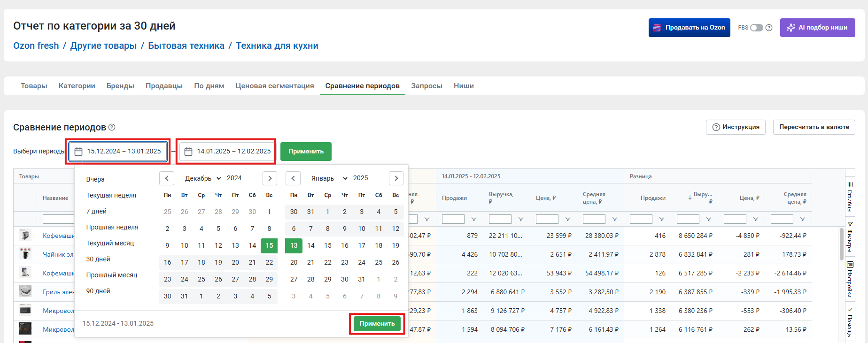Select January 24 in the calendar
This screenshot has height=343, width=868.
click(362, 262)
